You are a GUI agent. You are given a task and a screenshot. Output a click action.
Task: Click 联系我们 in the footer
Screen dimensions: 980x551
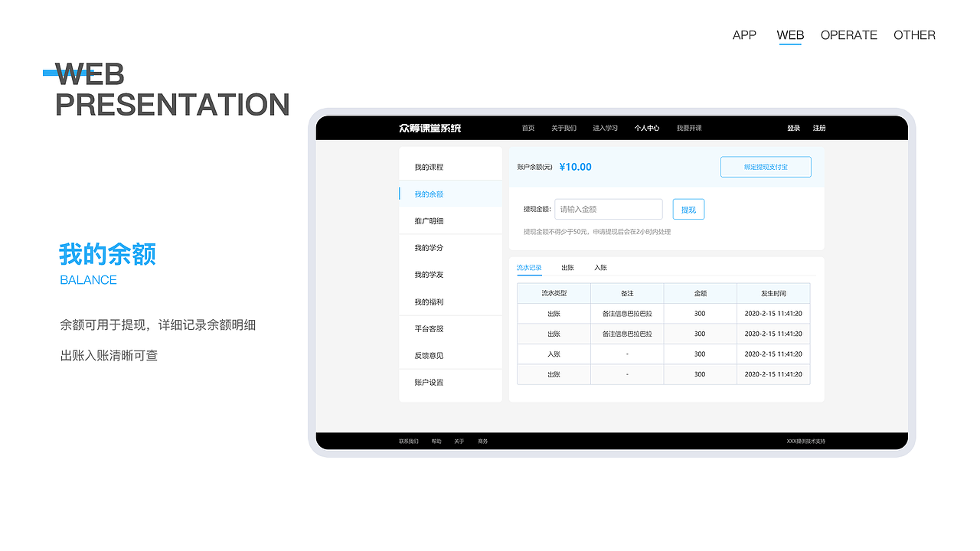pyautogui.click(x=409, y=442)
